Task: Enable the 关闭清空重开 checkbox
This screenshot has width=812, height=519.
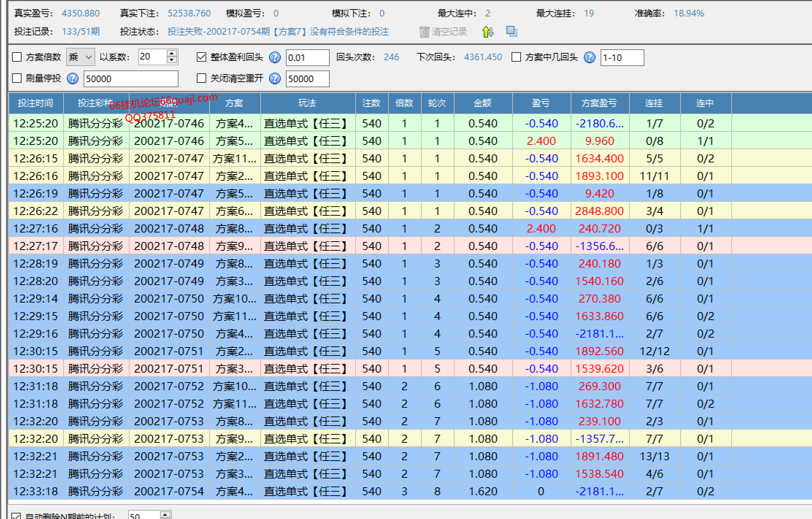Action: tap(201, 78)
